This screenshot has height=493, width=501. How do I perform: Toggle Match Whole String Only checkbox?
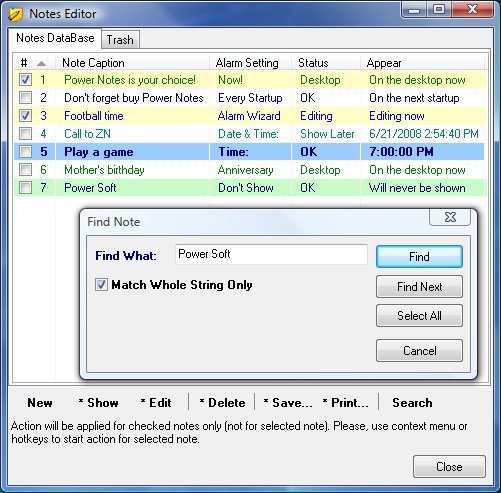[101, 285]
